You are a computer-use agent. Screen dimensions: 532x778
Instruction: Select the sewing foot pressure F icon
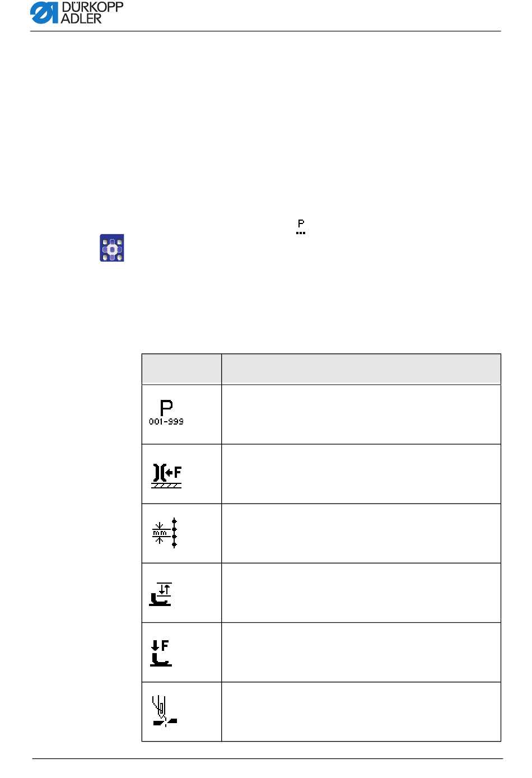[161, 653]
